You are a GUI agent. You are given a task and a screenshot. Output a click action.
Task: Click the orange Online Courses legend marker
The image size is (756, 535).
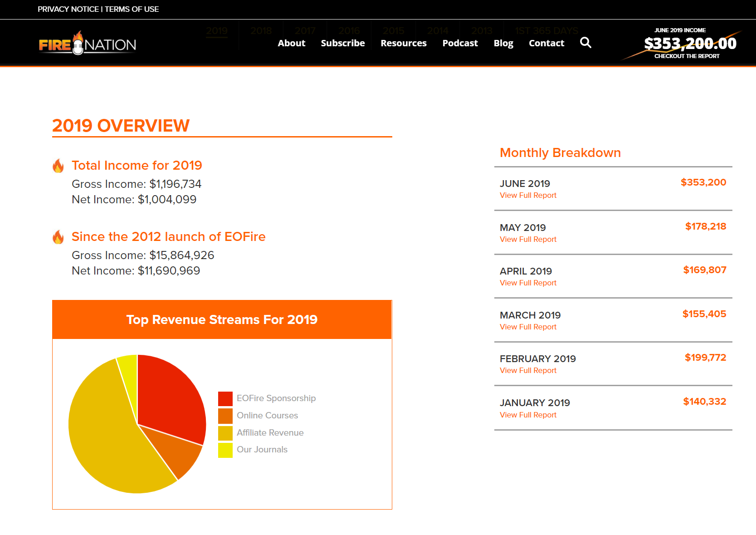click(225, 416)
